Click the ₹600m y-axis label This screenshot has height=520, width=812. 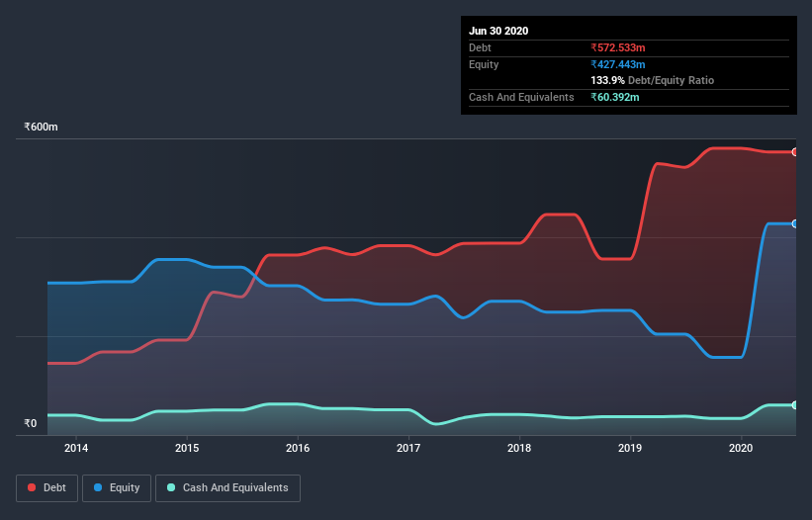41,127
